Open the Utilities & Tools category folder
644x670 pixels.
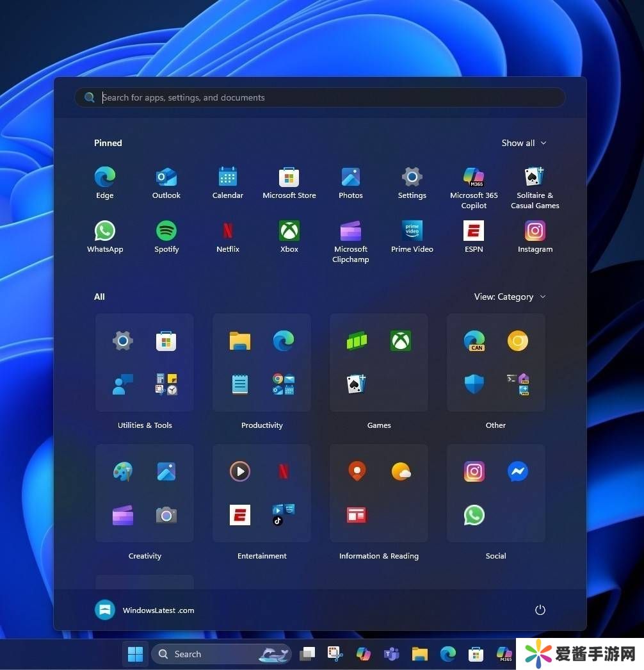(145, 363)
